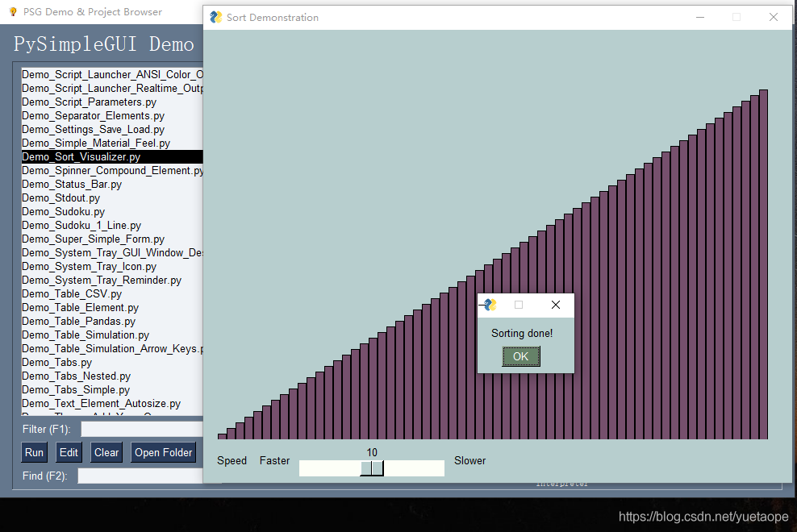Select Demo_Sudoku_1_Line.py entry
Image resolution: width=797 pixels, height=532 pixels.
(x=112, y=225)
